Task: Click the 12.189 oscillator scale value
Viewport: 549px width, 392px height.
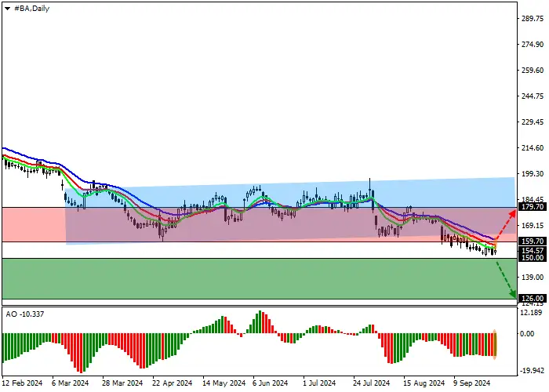Action: pos(531,313)
